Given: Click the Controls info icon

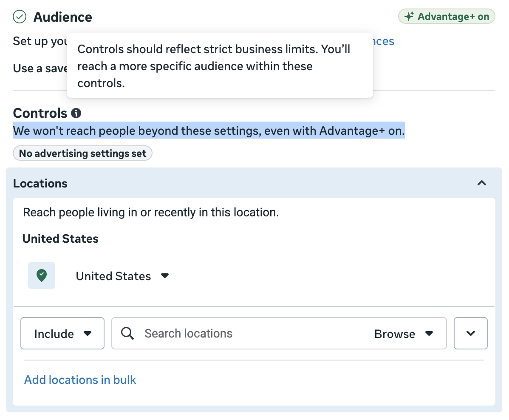Looking at the screenshot, I should (x=76, y=113).
